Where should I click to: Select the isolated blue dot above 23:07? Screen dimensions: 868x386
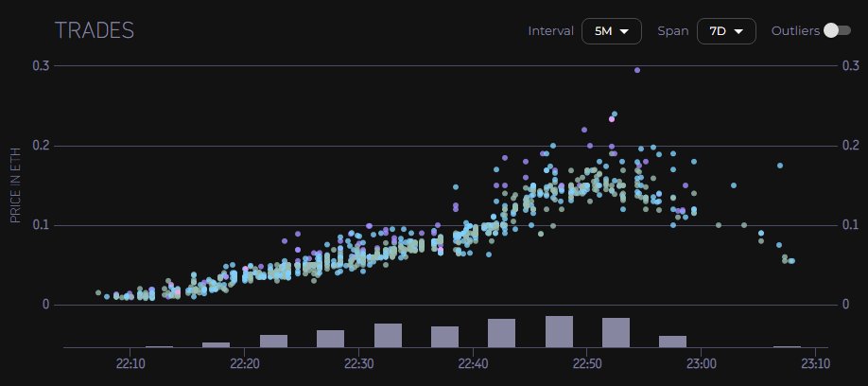click(780, 166)
